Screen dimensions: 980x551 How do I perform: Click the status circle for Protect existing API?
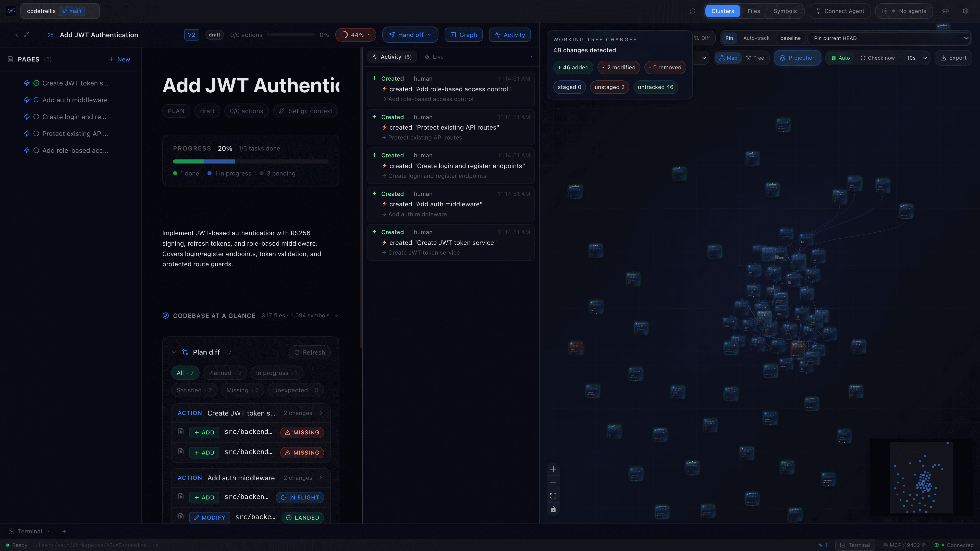click(36, 133)
